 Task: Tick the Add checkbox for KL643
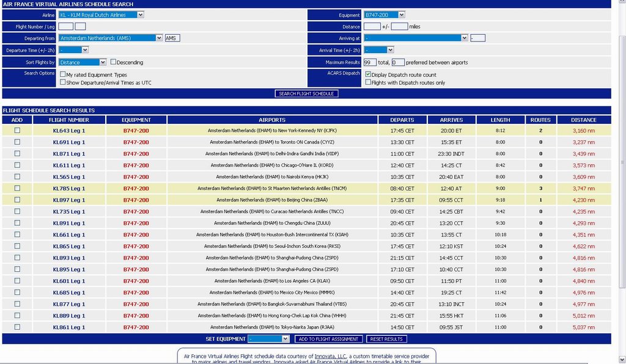17,130
